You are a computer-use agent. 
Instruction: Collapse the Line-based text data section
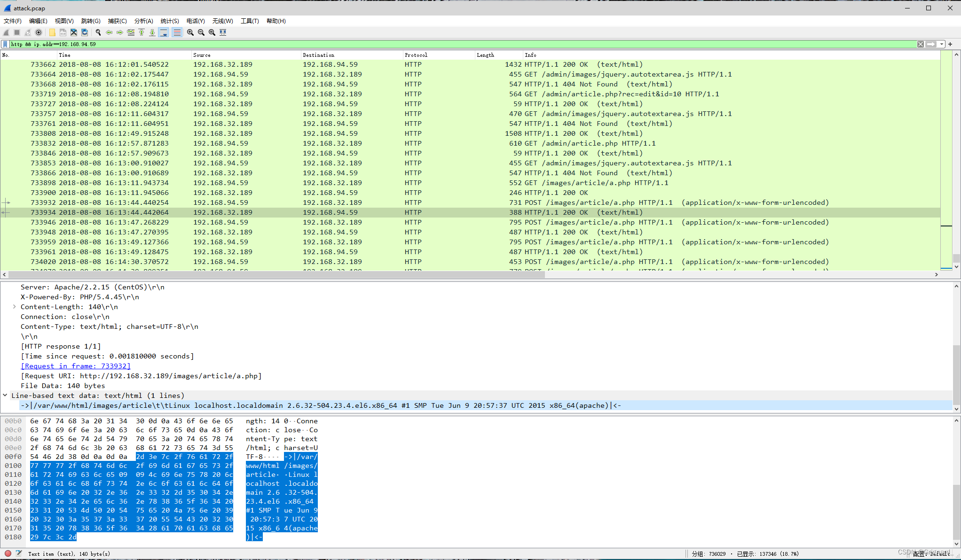(5, 396)
